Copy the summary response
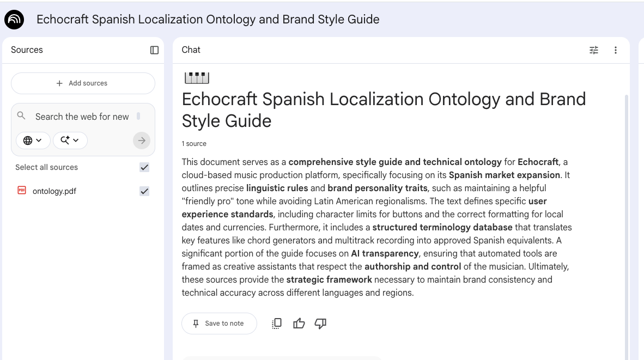This screenshot has height=360, width=644. pos(277,324)
